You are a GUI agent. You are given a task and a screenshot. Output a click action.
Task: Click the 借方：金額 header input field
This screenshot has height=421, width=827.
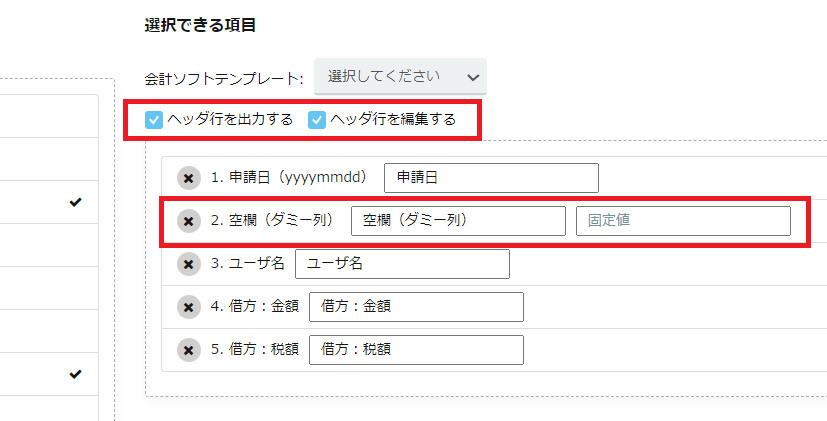click(416, 307)
